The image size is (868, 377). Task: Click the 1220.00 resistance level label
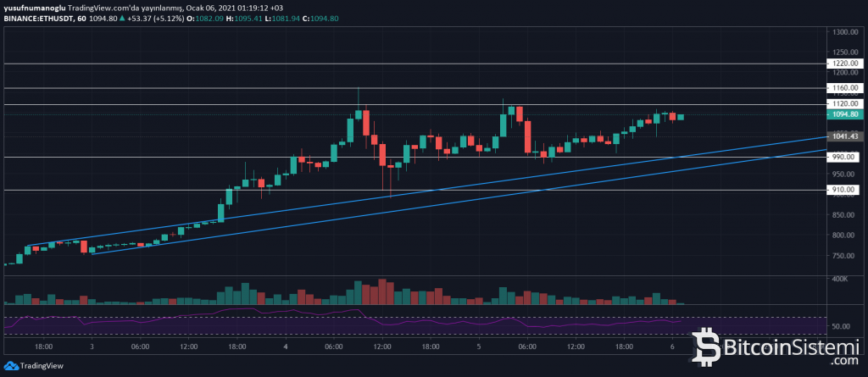[844, 64]
